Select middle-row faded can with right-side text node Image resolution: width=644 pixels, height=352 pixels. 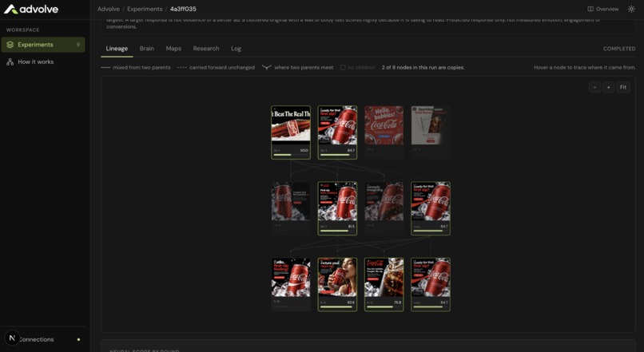[x=291, y=208]
